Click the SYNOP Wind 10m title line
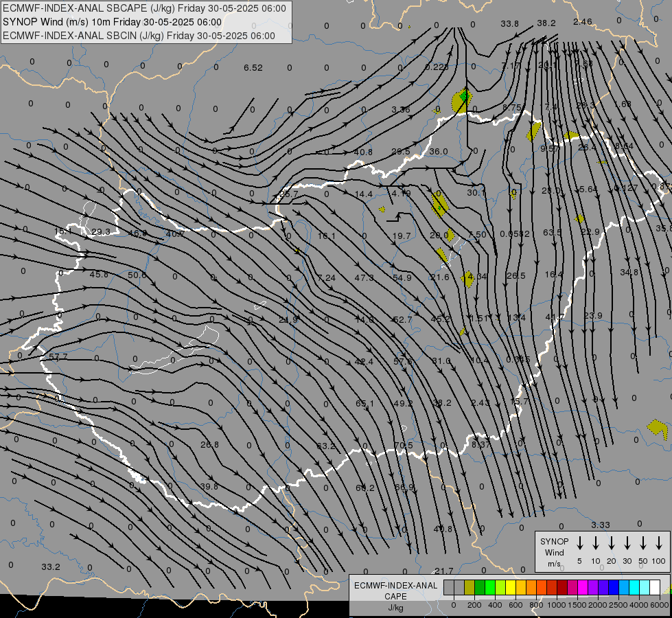The image size is (672, 618). [113, 22]
